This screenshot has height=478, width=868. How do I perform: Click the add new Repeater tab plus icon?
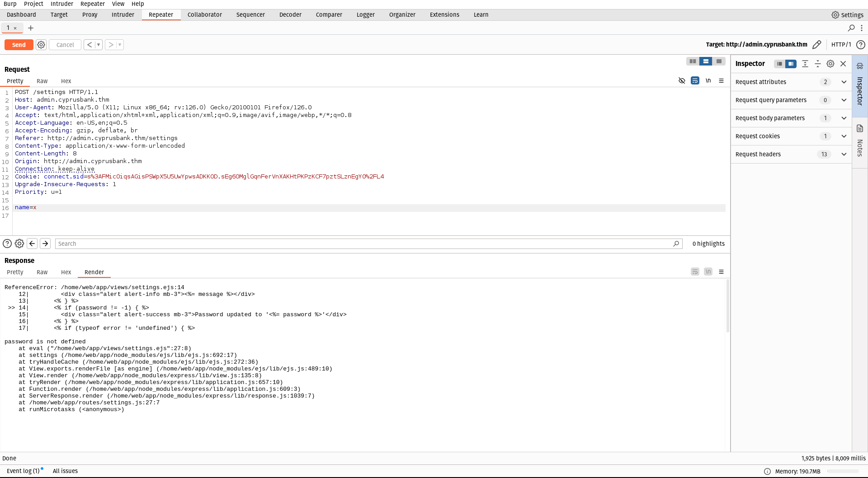pyautogui.click(x=31, y=28)
